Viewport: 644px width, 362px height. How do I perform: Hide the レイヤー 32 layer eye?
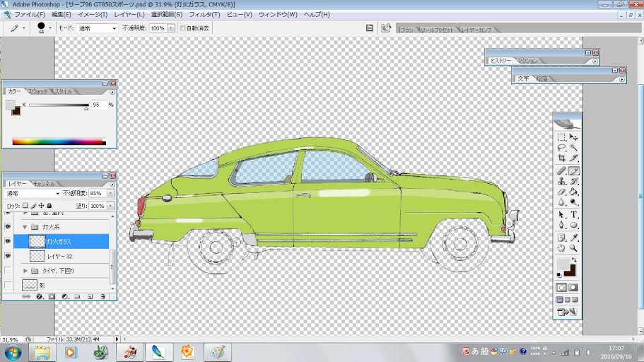click(8, 256)
